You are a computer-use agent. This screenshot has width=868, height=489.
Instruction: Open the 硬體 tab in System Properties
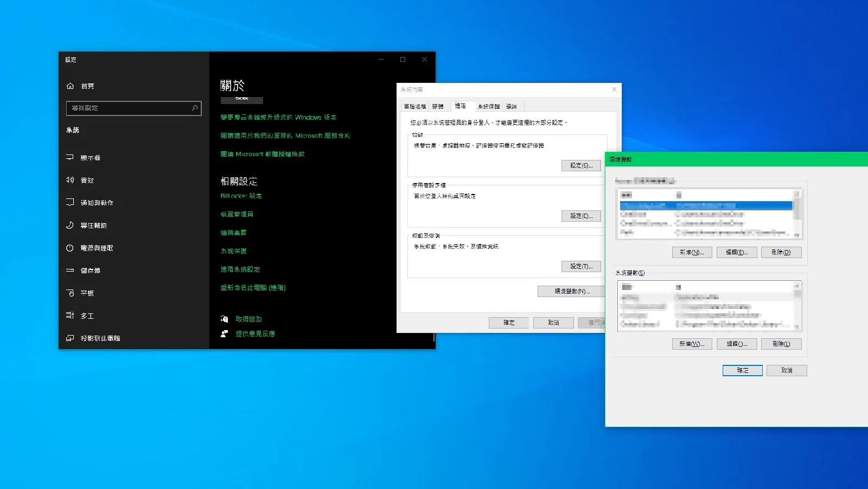coord(438,106)
